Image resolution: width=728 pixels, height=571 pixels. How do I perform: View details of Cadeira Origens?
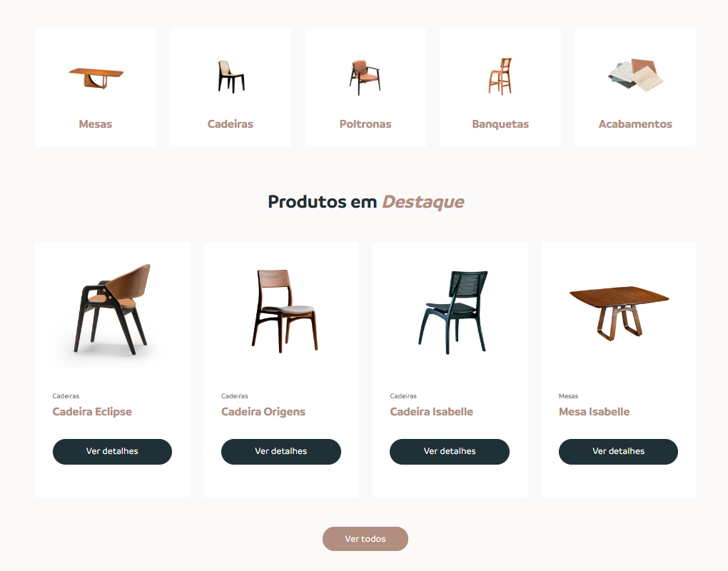[281, 451]
